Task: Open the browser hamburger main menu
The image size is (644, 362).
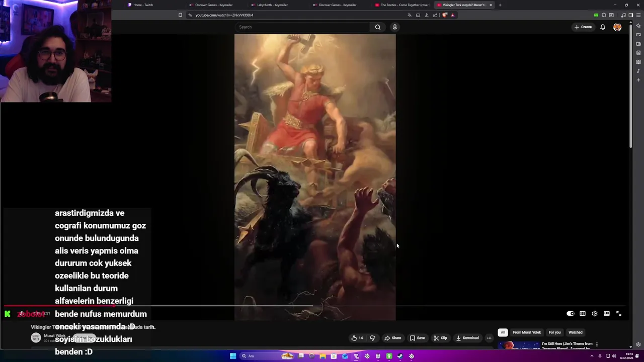Action: [638, 15]
